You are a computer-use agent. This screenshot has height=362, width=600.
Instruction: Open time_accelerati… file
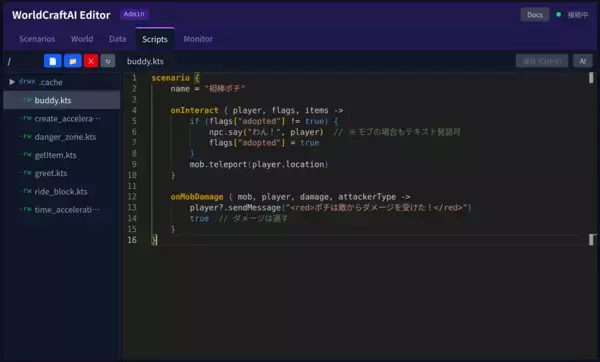point(62,209)
